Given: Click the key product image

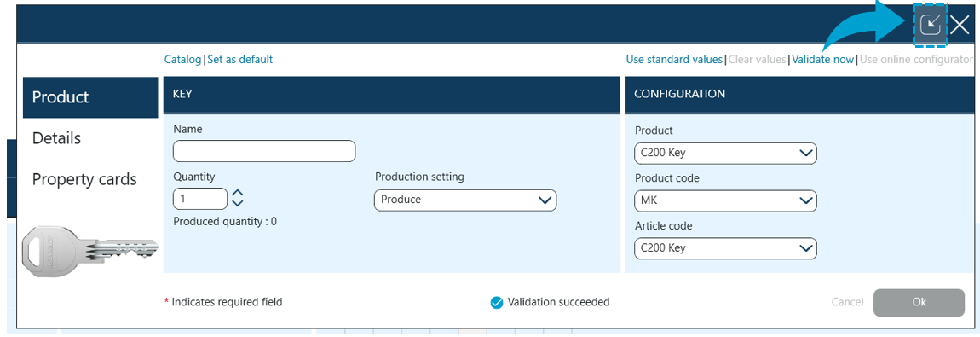Looking at the screenshot, I should click(90, 253).
